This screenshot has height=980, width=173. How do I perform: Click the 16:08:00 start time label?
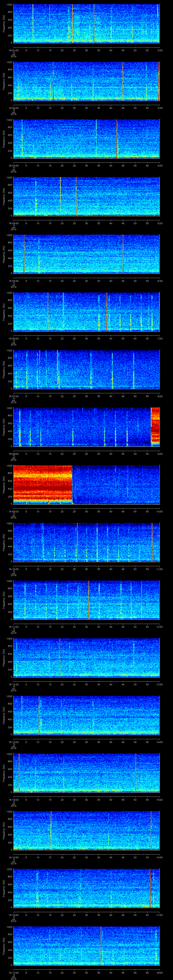13,454
